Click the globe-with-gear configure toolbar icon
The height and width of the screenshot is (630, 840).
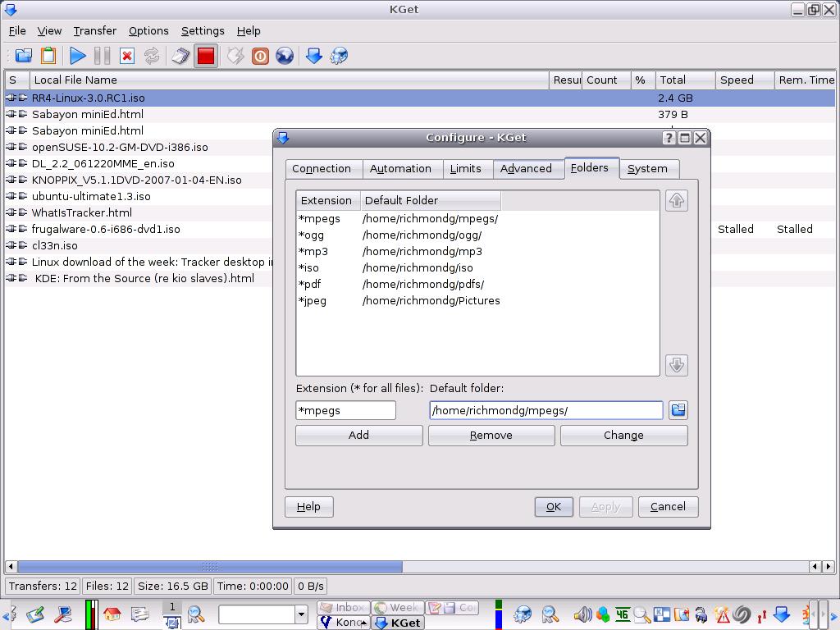click(339, 56)
